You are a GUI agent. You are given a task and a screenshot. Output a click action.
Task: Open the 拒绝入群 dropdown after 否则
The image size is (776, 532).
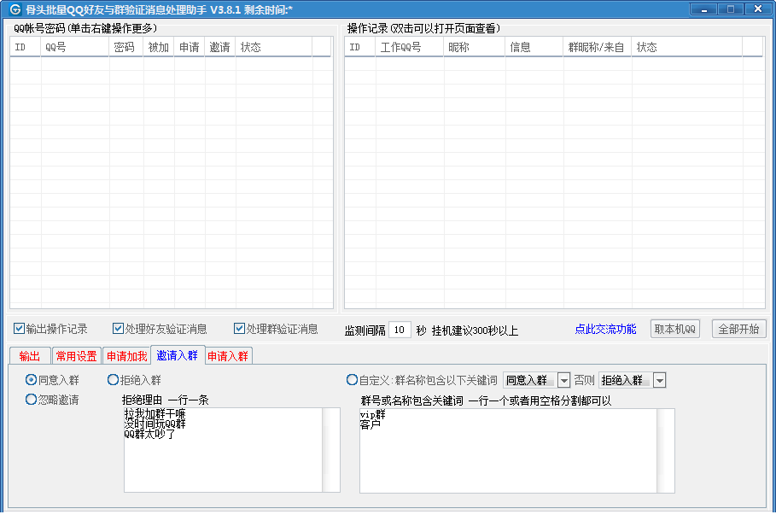(x=659, y=380)
